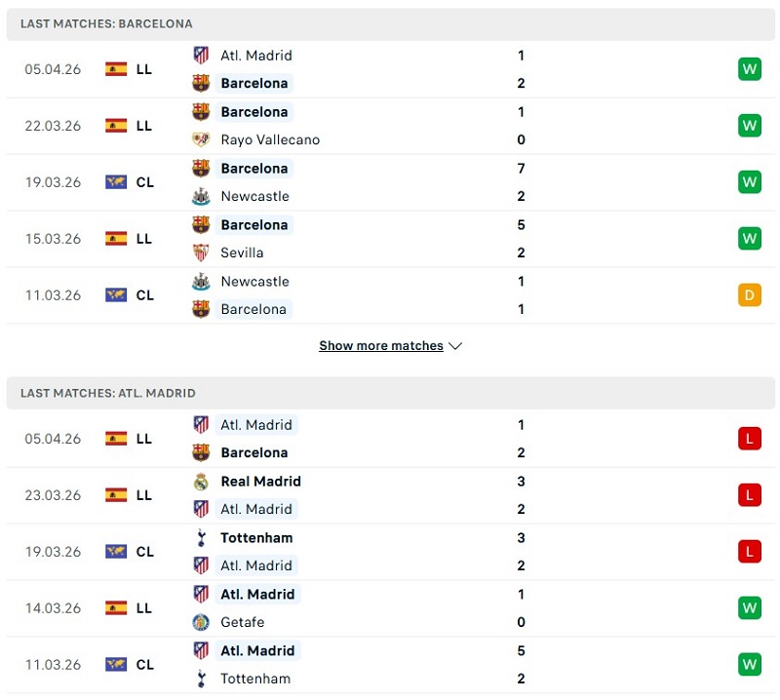The image size is (780, 700).
Task: Click the Rayo Vallecano club badge
Action: tap(200, 139)
